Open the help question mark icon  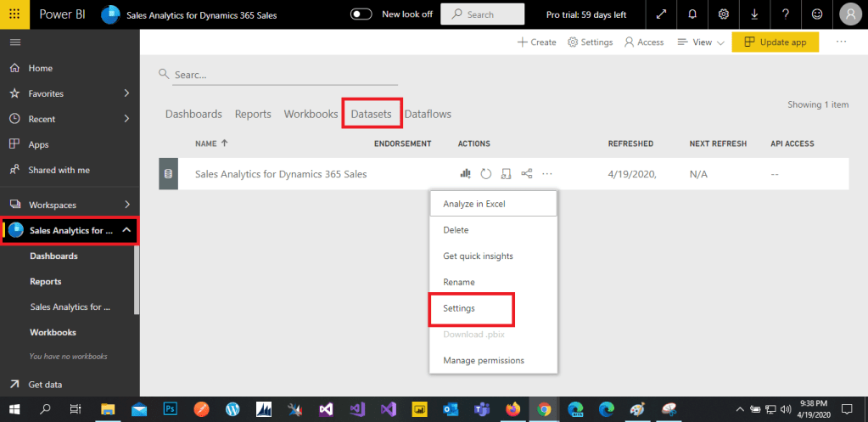coord(786,14)
